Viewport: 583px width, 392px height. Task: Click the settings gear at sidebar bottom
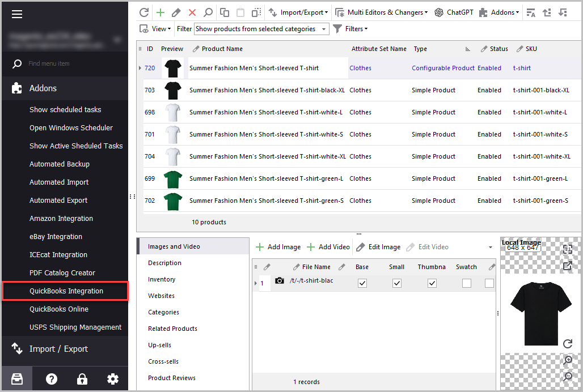coord(113,379)
